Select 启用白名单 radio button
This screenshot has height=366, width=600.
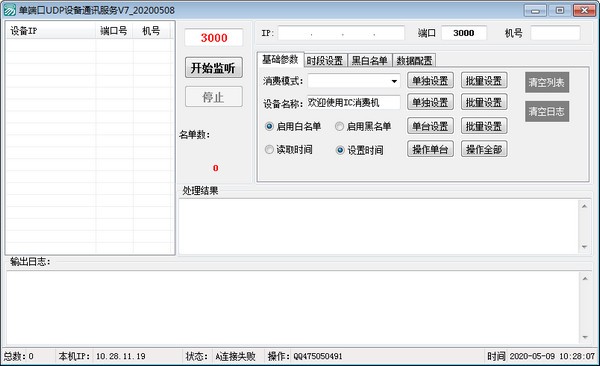269,126
